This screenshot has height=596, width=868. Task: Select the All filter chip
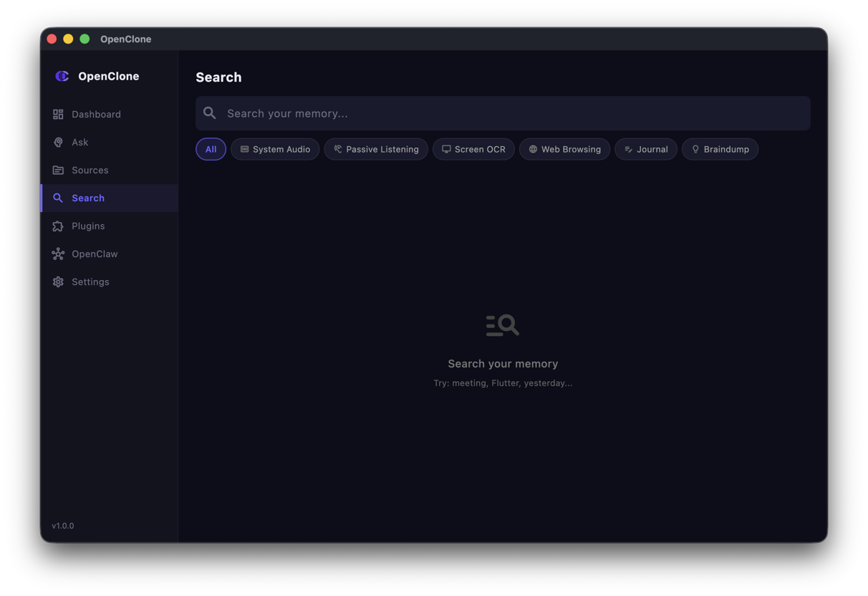(211, 149)
